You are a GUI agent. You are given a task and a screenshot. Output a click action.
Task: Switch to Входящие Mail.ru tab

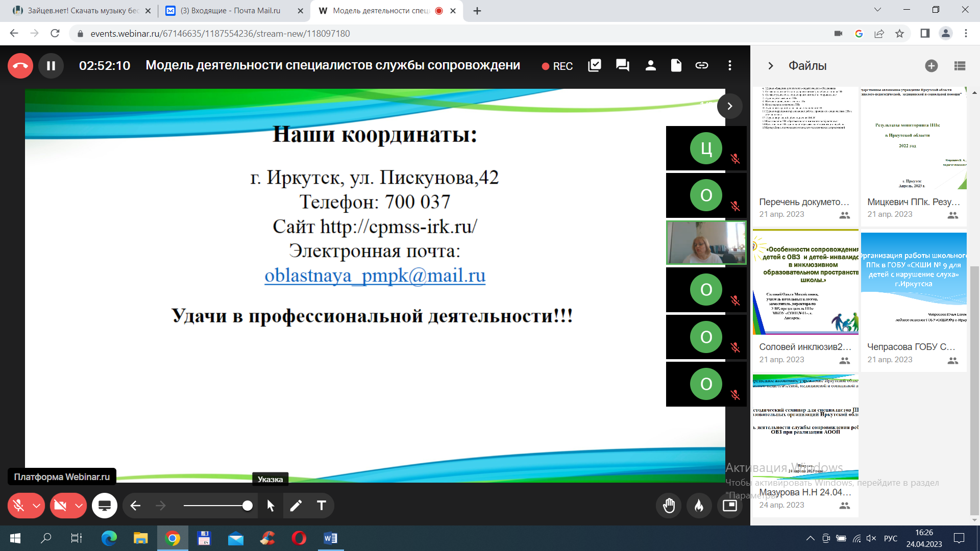(231, 11)
